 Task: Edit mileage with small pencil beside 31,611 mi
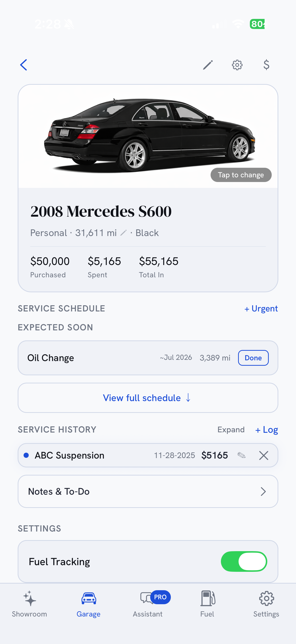pyautogui.click(x=123, y=233)
